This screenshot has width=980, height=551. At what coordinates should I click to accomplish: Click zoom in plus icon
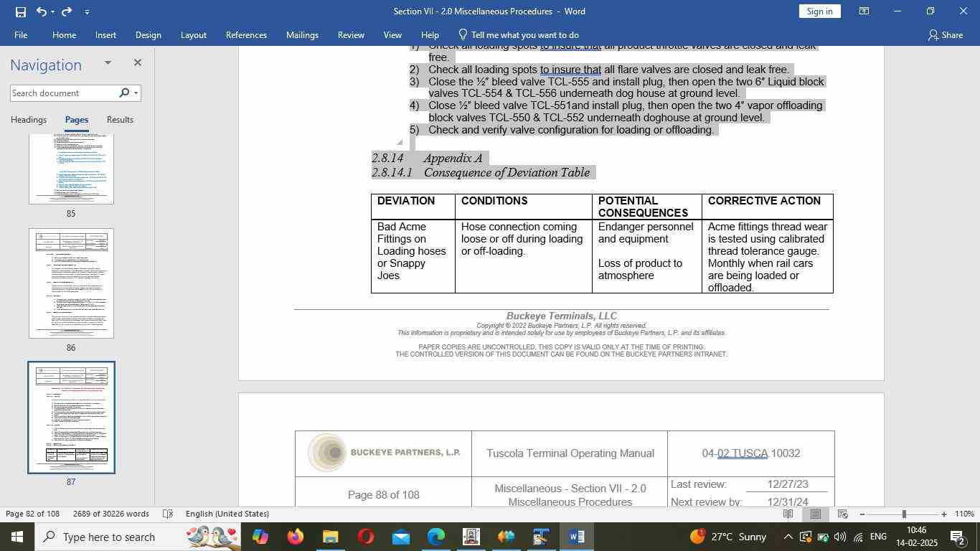pos(944,514)
